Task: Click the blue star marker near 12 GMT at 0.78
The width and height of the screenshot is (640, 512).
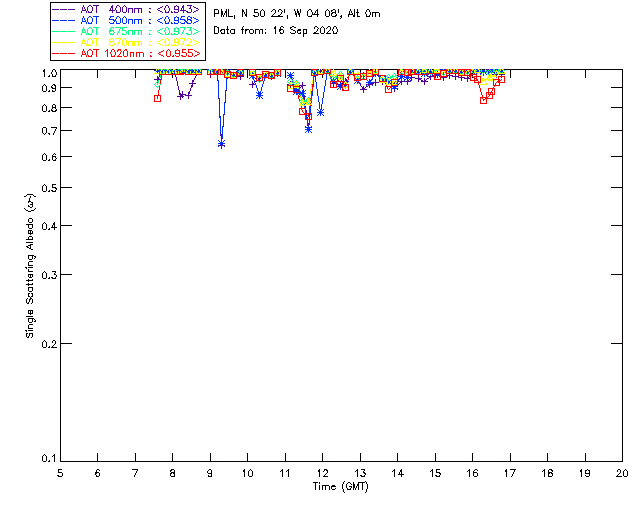Action: point(320,112)
